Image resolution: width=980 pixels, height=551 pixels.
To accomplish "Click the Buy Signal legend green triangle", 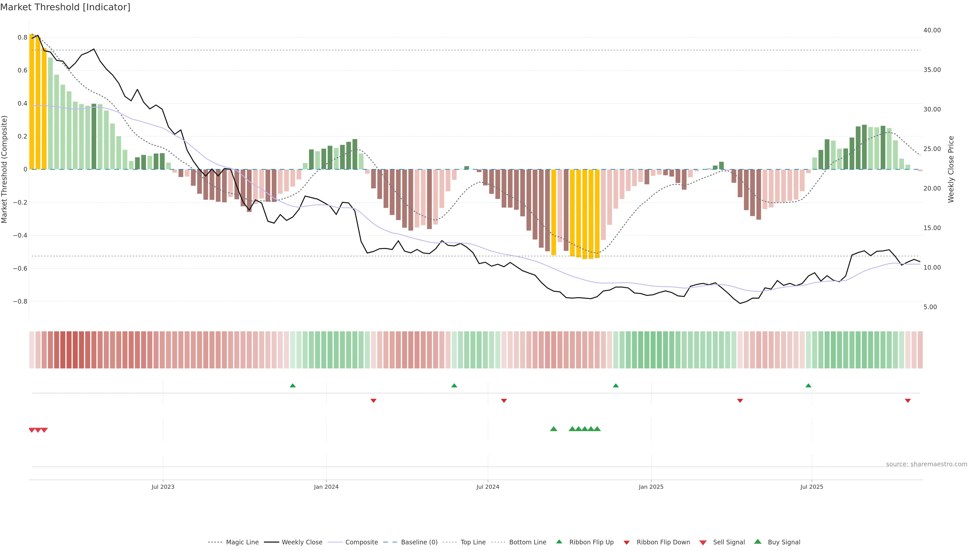I will (757, 542).
